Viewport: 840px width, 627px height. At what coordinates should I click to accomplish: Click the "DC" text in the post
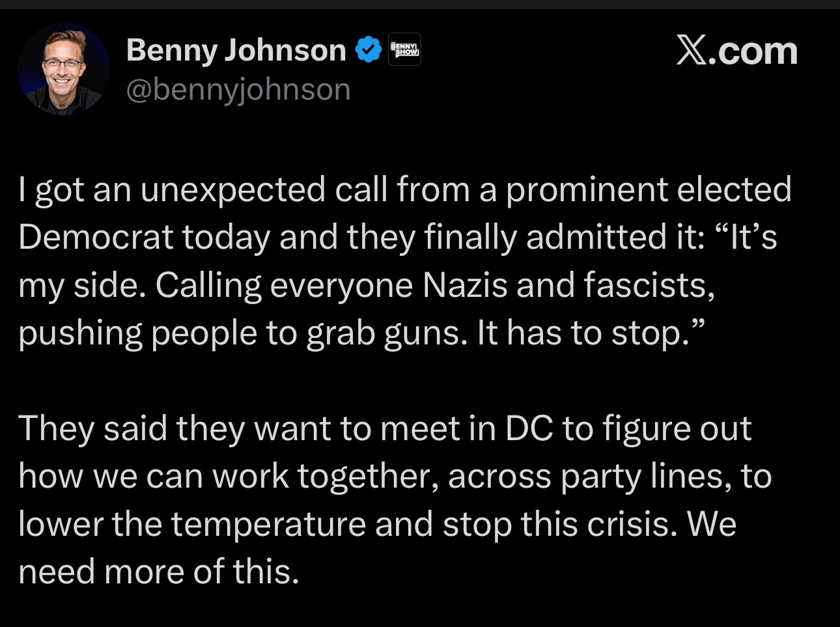pyautogui.click(x=529, y=428)
